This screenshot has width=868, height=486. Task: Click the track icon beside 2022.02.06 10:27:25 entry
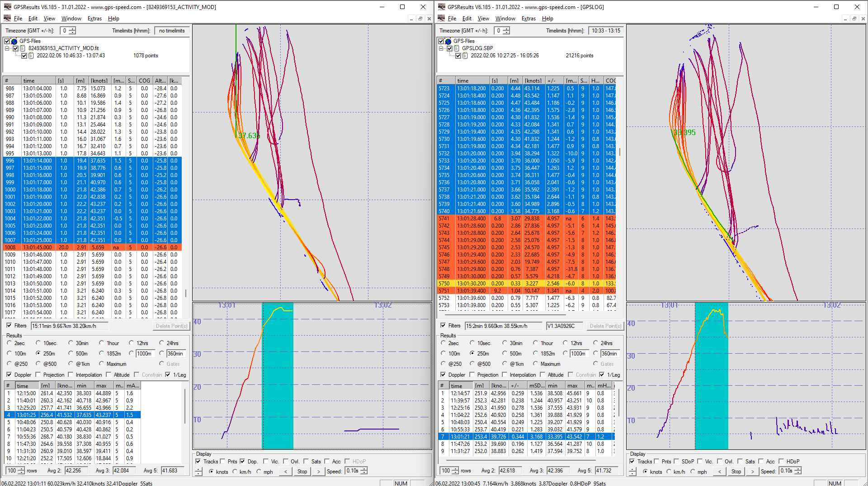coord(465,56)
